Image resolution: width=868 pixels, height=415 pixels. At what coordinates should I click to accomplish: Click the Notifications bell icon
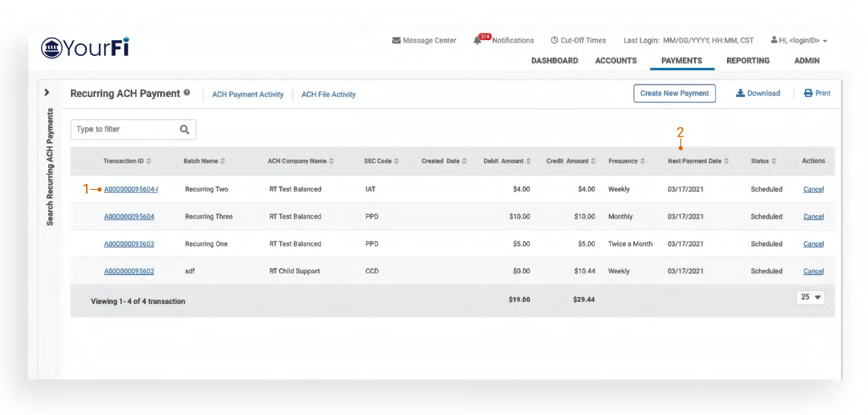[477, 41]
